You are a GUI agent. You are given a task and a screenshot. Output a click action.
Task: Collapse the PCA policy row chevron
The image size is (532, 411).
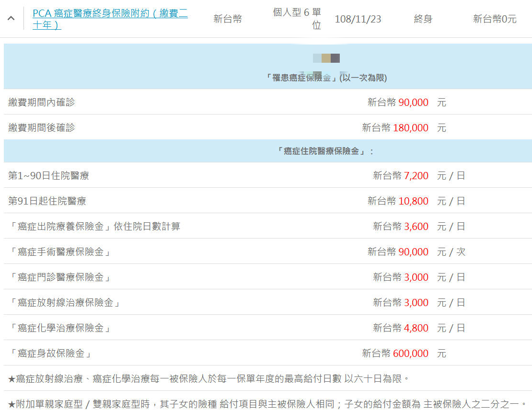[x=11, y=19]
